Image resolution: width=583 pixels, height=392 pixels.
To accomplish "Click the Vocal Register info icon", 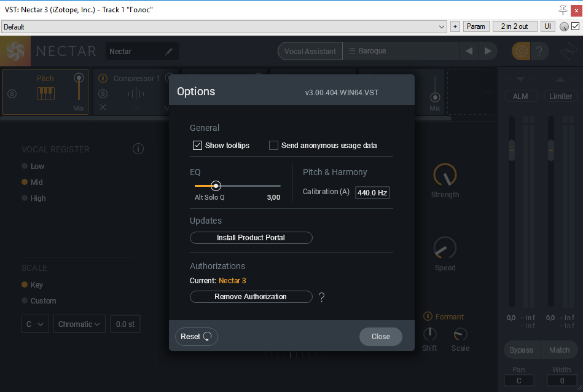I will (138, 149).
